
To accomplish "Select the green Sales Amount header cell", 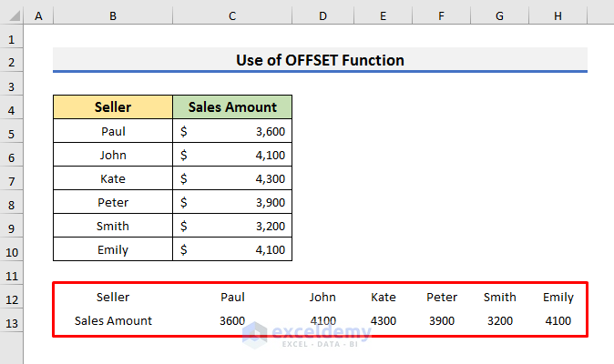I will (x=232, y=107).
